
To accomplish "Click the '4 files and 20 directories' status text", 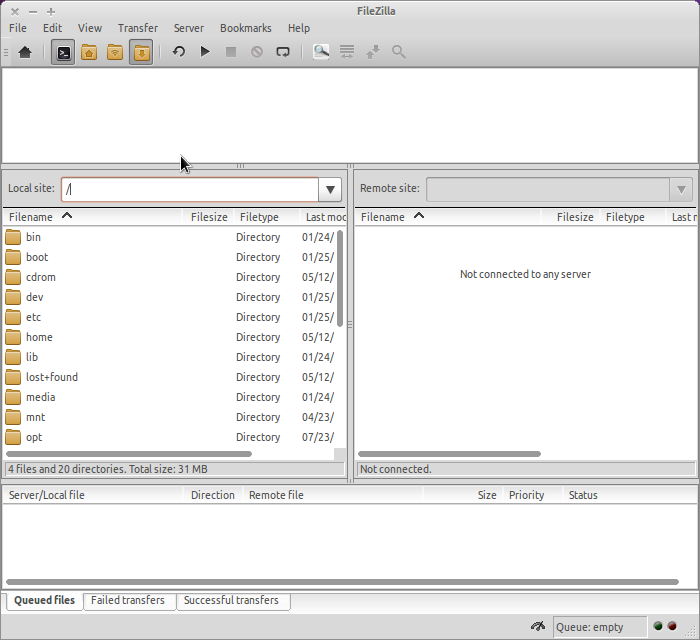I will [x=108, y=469].
